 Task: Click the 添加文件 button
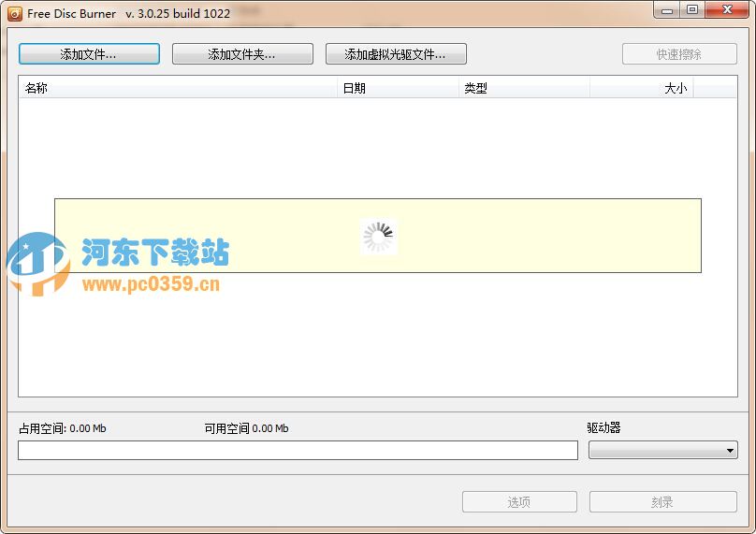(x=89, y=54)
